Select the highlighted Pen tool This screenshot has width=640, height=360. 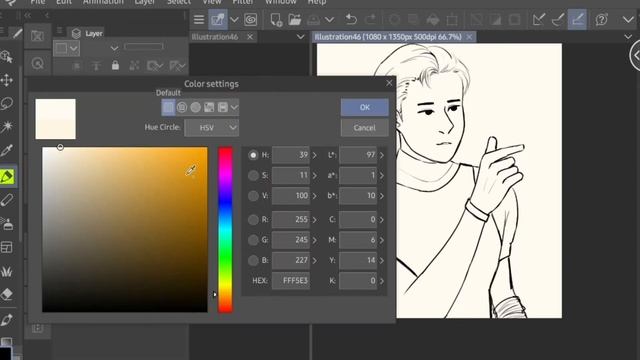7,177
